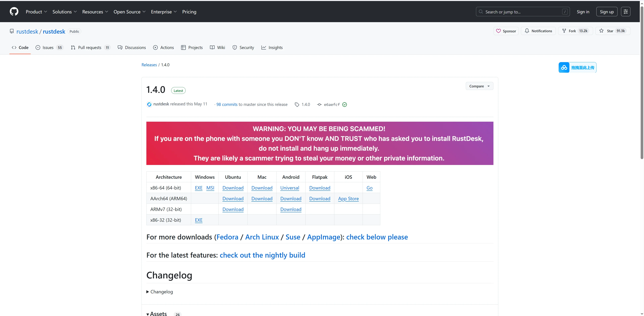644x316 pixels.
Task: Click the scam warning banner
Action: click(x=320, y=143)
